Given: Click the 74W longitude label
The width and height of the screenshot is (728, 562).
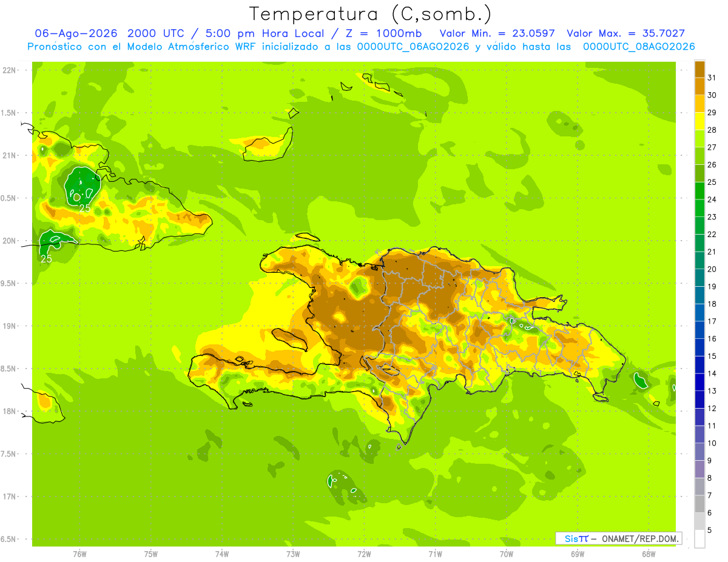Looking at the screenshot, I should point(221,554).
